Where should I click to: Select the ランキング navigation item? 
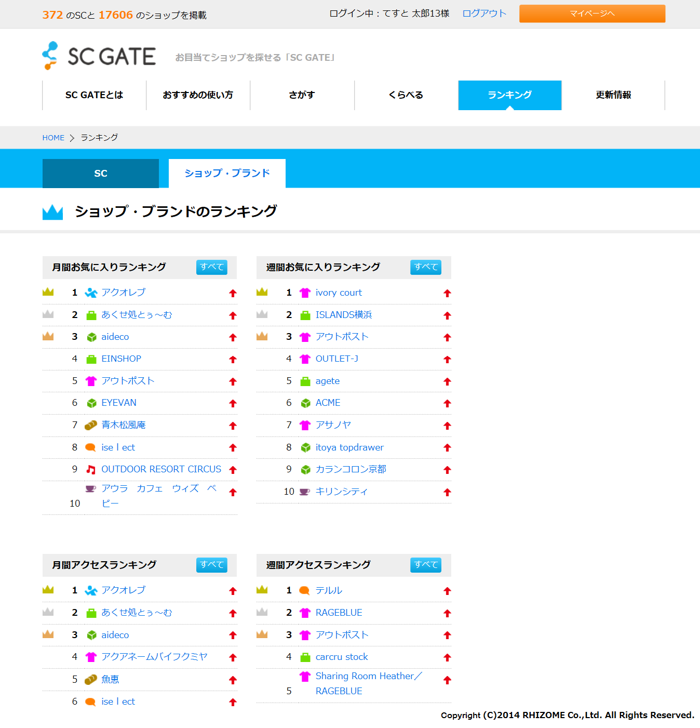[x=510, y=95]
